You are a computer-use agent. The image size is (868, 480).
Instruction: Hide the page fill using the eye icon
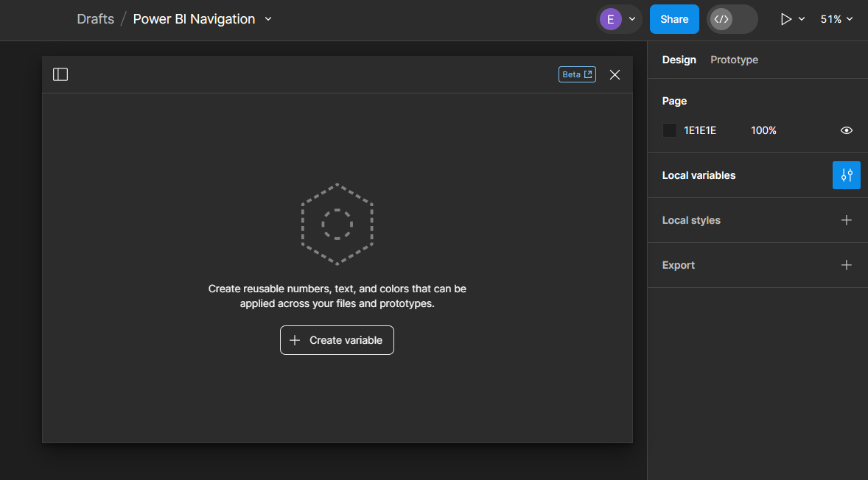(x=846, y=130)
